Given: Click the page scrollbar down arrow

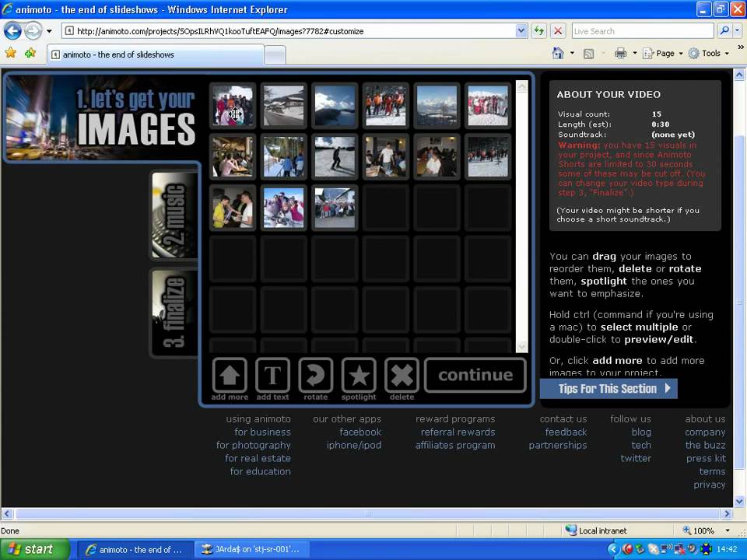Looking at the screenshot, I should 739,501.
